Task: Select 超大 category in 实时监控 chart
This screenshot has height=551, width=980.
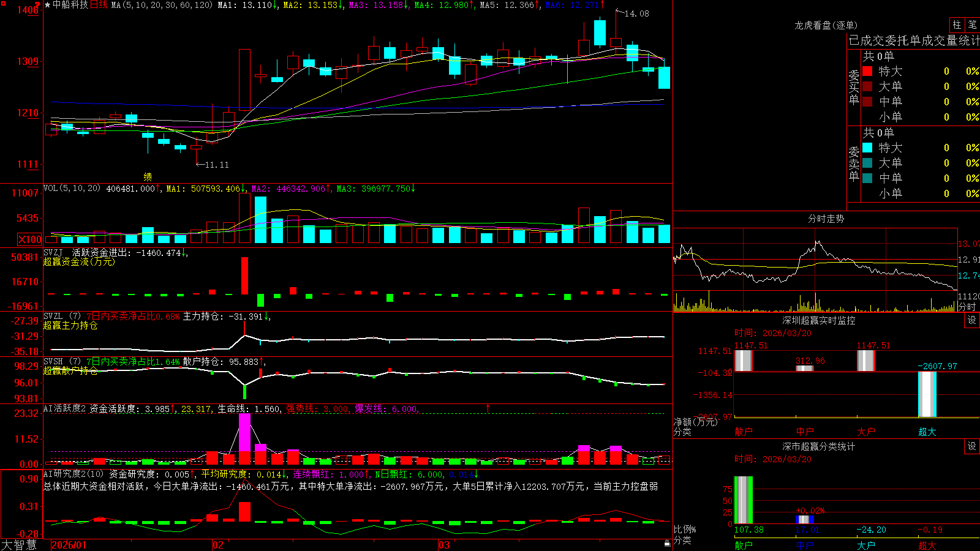Action: point(927,432)
